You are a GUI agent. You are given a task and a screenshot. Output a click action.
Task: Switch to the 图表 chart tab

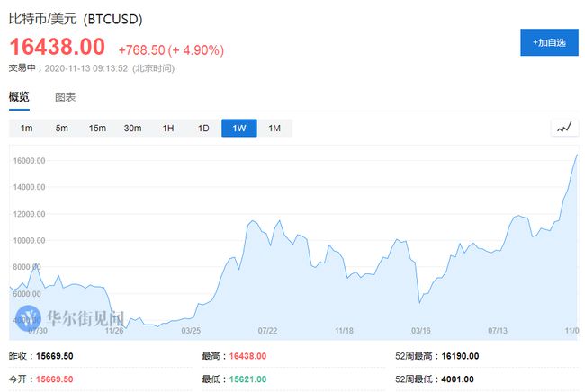point(66,97)
